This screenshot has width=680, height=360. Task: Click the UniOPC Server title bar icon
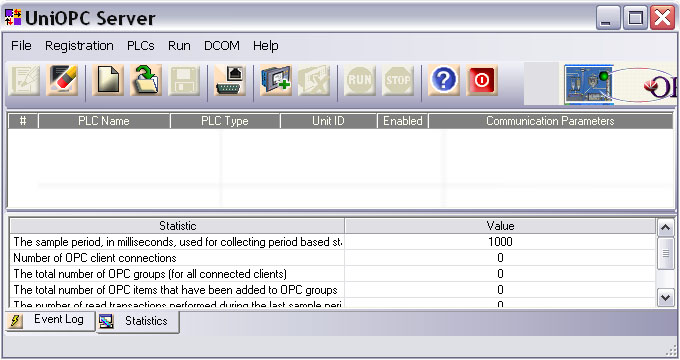point(13,17)
